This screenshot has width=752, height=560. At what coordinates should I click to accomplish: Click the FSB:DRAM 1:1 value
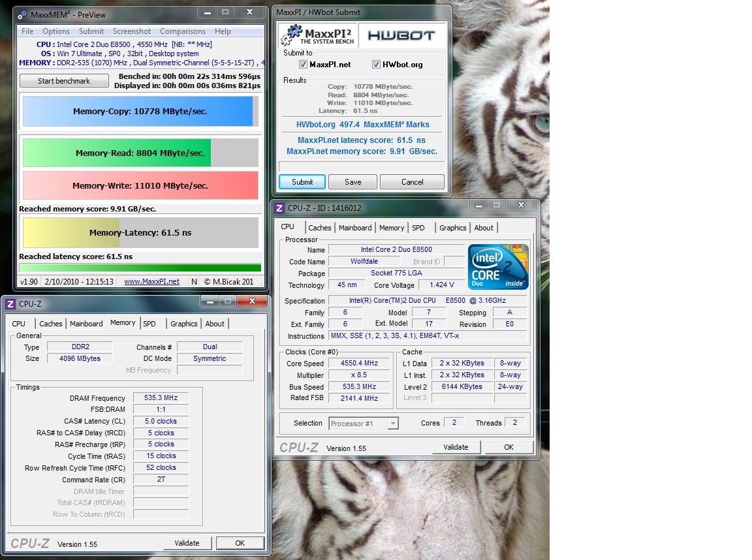(x=161, y=409)
